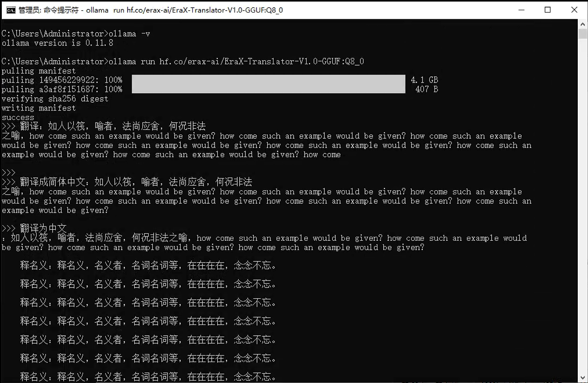Image resolution: width=588 pixels, height=383 pixels.
Task: Click the first '>>> 翻译：' prompt line
Action: tap(104, 127)
